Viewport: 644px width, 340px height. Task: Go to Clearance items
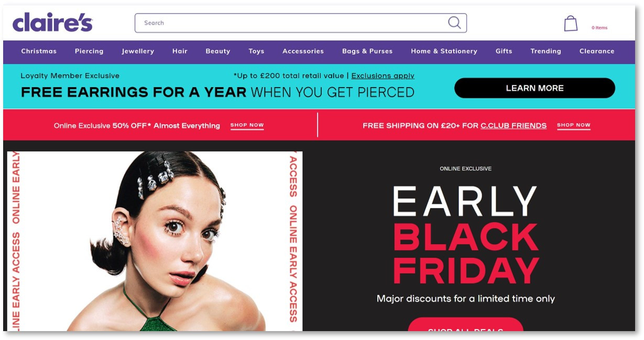pos(597,51)
